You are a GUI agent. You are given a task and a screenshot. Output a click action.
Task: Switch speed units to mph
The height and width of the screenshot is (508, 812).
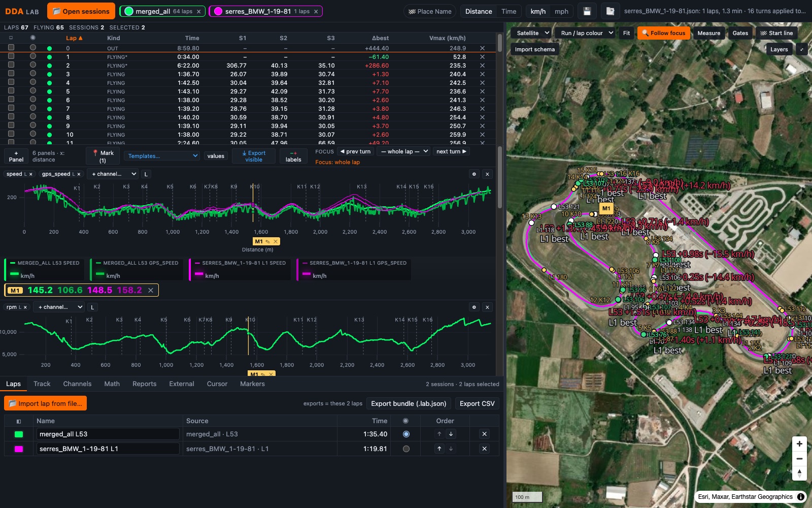pyautogui.click(x=561, y=11)
